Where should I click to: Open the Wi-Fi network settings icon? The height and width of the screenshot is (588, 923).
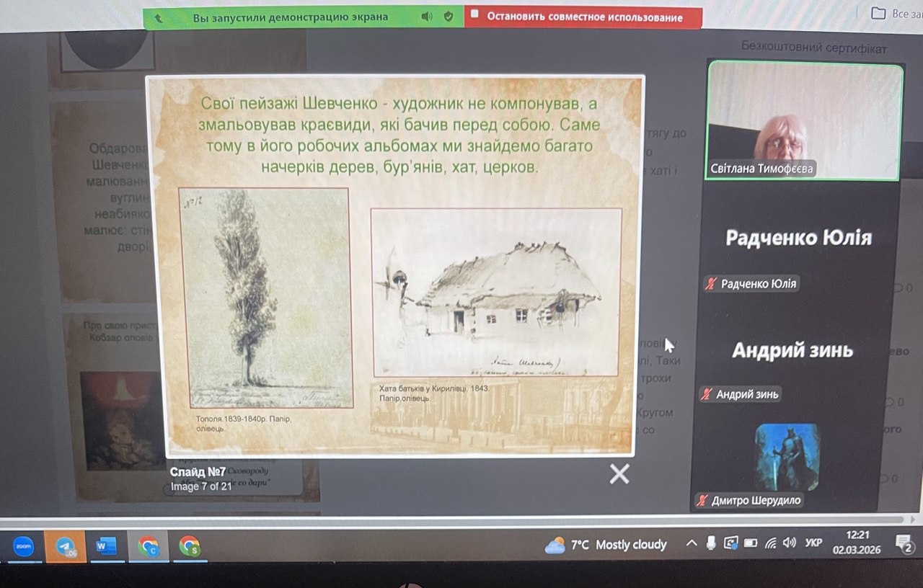(x=770, y=543)
